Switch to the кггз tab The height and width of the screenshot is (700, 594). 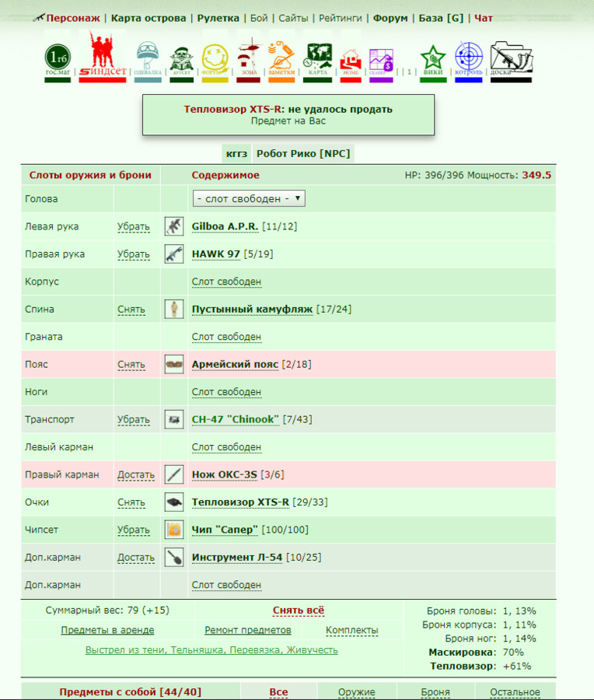click(x=236, y=153)
